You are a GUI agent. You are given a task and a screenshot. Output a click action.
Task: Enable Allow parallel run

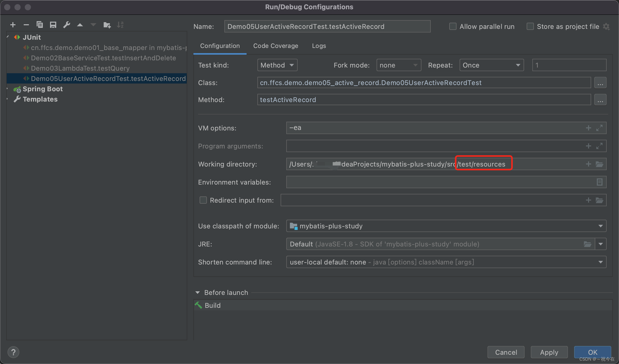(x=453, y=27)
